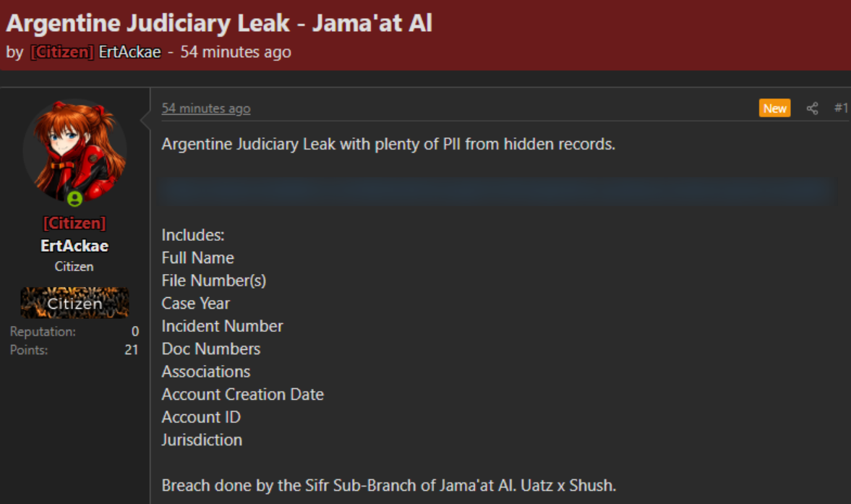Image resolution: width=851 pixels, height=504 pixels.
Task: Click the underlined 54 minutes ago timestamp
Action: point(205,108)
